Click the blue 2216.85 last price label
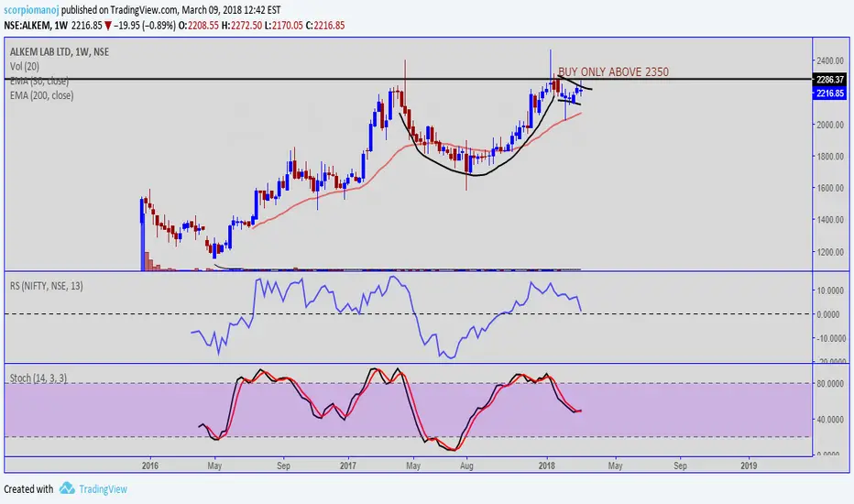The height and width of the screenshot is (504, 854). (829, 93)
